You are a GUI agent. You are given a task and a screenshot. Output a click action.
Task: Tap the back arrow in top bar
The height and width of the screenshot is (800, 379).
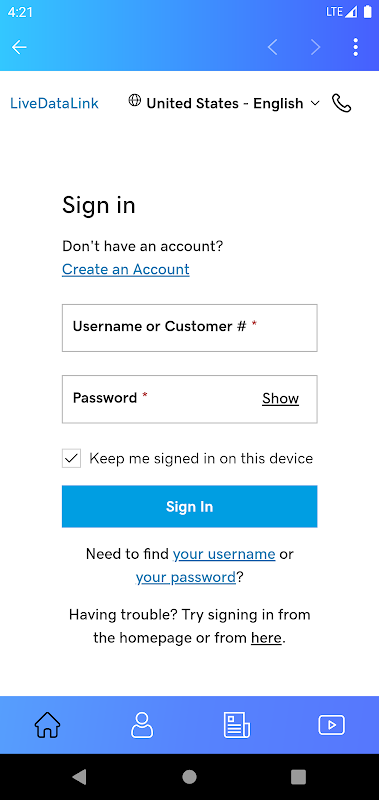click(19, 47)
